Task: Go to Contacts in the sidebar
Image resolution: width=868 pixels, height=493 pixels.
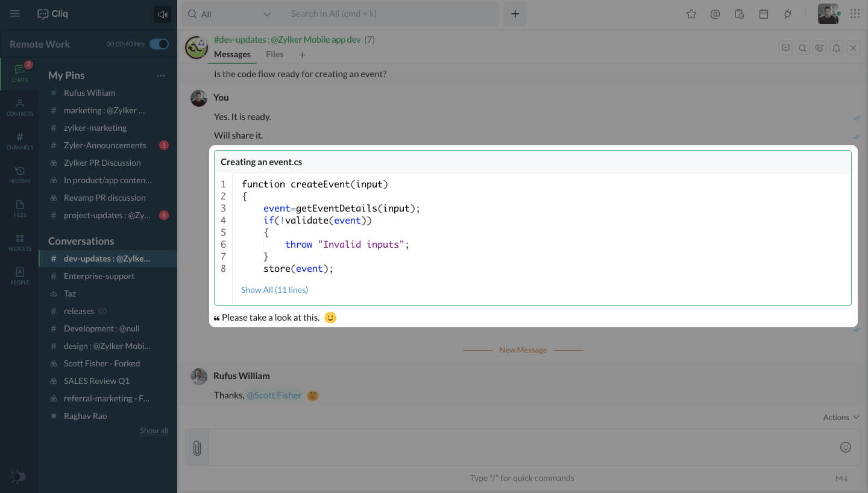Action: point(20,107)
